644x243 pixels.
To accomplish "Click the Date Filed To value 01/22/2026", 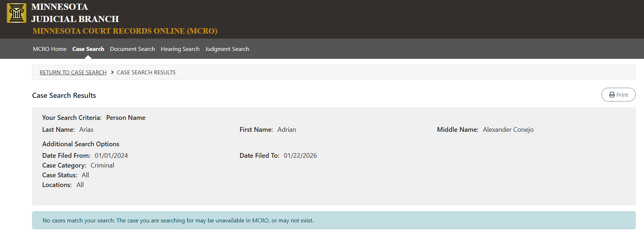I will point(300,156).
